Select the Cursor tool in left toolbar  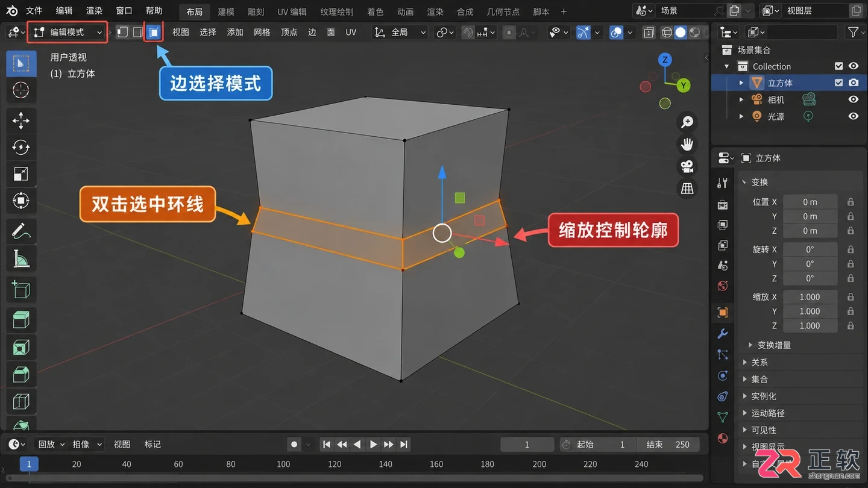21,90
